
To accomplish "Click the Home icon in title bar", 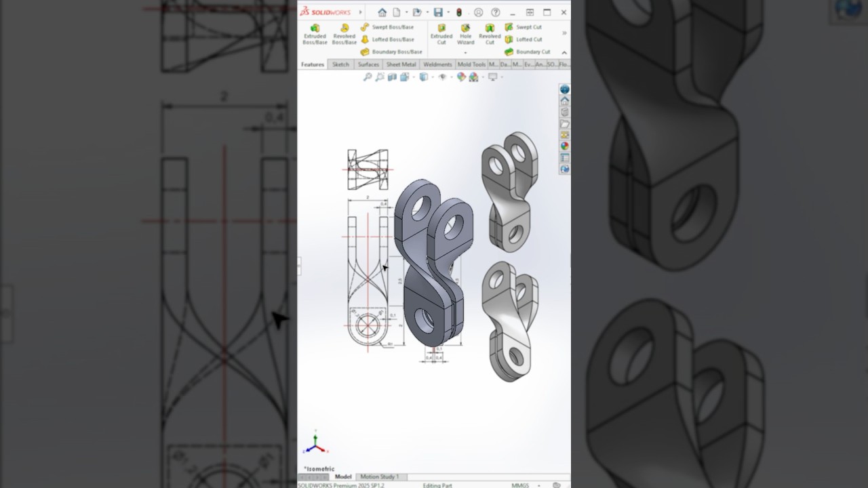I will (x=382, y=12).
